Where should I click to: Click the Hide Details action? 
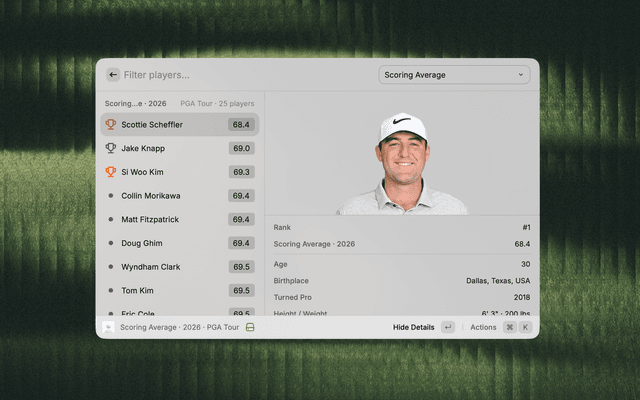413,327
